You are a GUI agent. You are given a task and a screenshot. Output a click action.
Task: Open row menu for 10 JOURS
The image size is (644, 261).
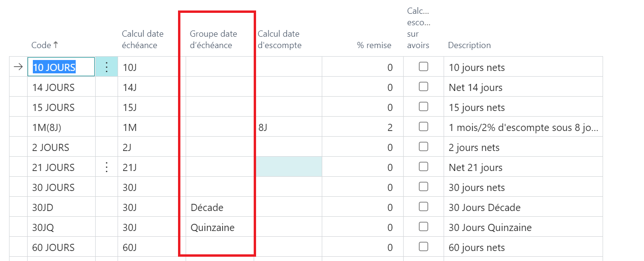tap(107, 67)
